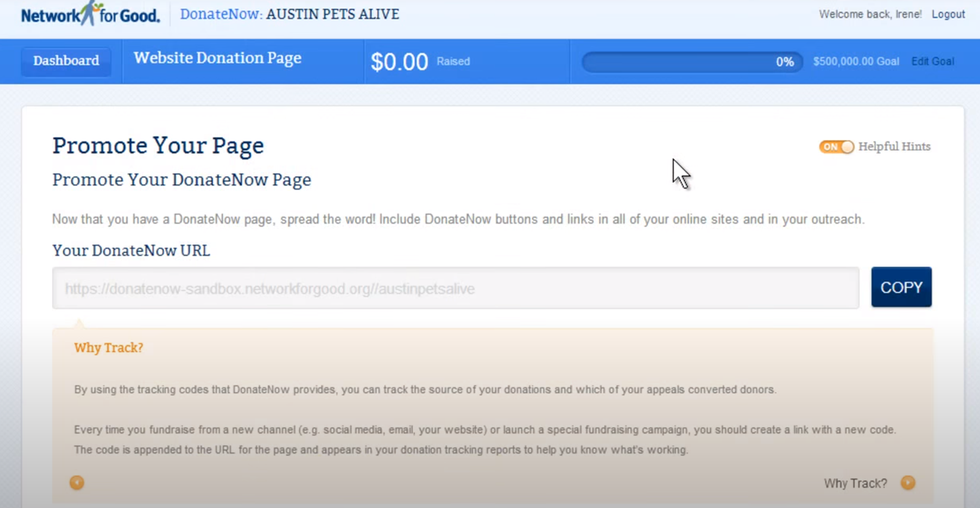Click the 0% goal progress bar
Screen dimensions: 980x508
(x=692, y=62)
